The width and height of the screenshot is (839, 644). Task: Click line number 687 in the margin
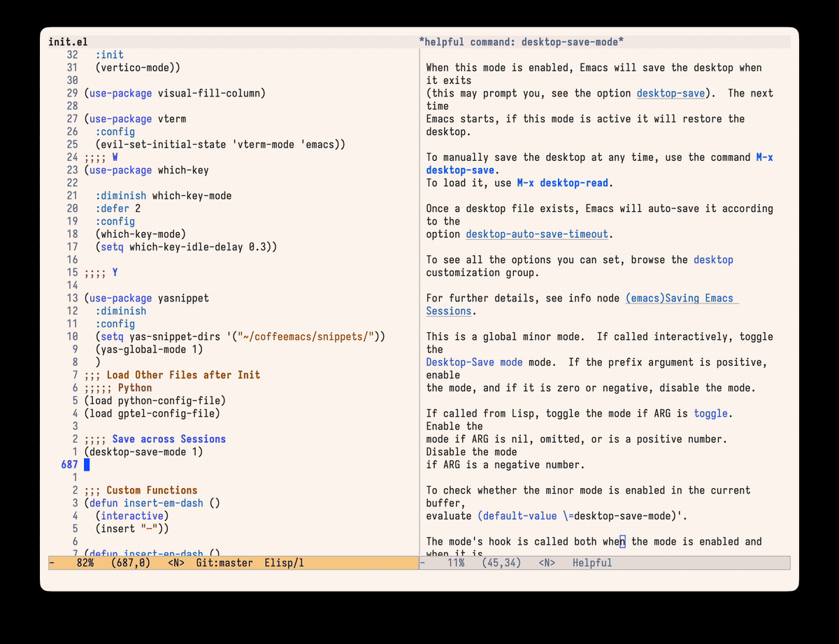69,464
